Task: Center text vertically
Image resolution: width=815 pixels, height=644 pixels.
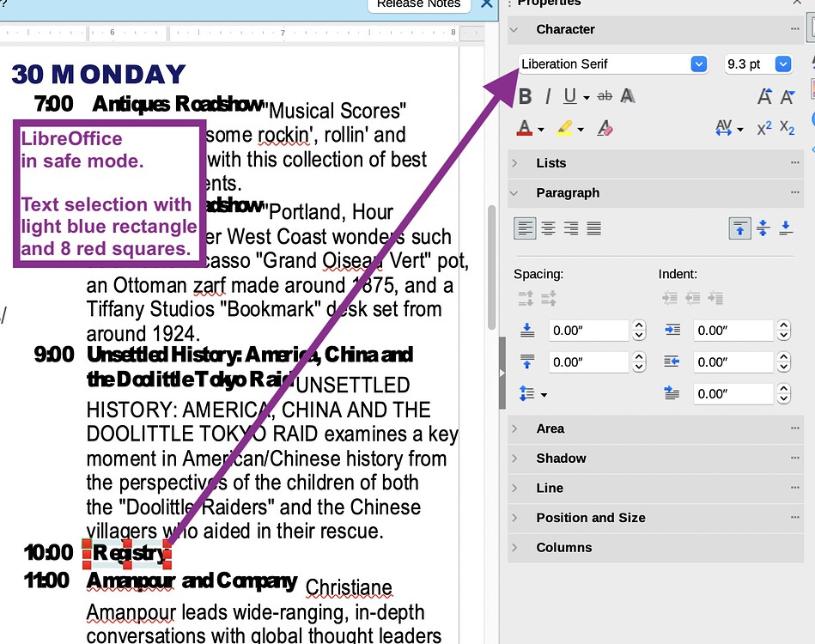Action: click(763, 228)
